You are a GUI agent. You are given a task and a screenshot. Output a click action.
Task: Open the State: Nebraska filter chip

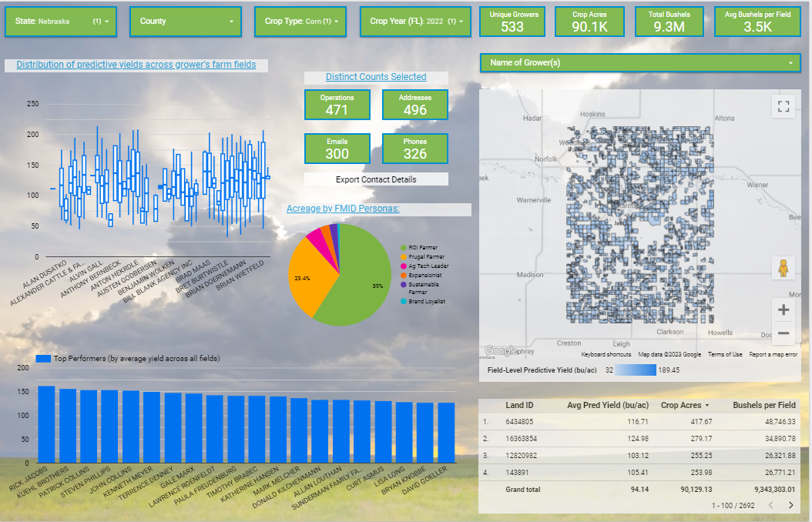61,21
